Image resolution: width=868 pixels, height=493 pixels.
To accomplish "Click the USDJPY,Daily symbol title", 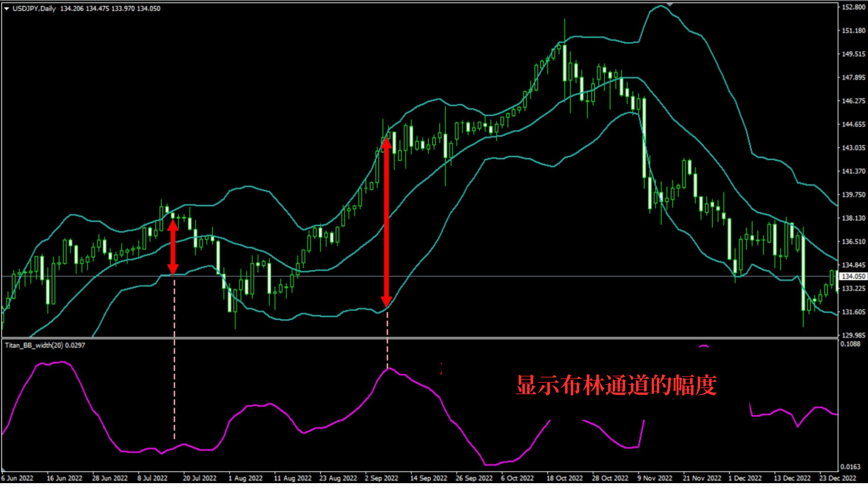I will pyautogui.click(x=34, y=8).
